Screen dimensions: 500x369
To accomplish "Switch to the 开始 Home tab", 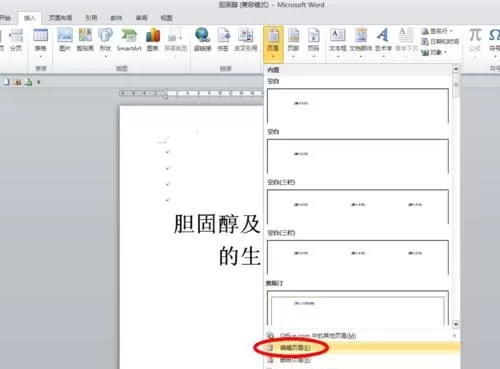I will [x=5, y=18].
